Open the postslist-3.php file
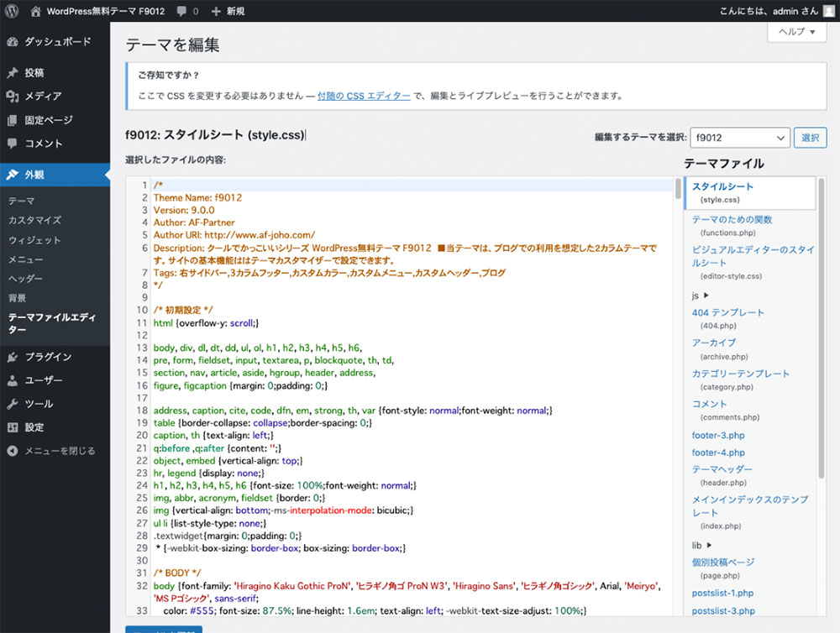This screenshot has width=840, height=633. click(x=723, y=611)
